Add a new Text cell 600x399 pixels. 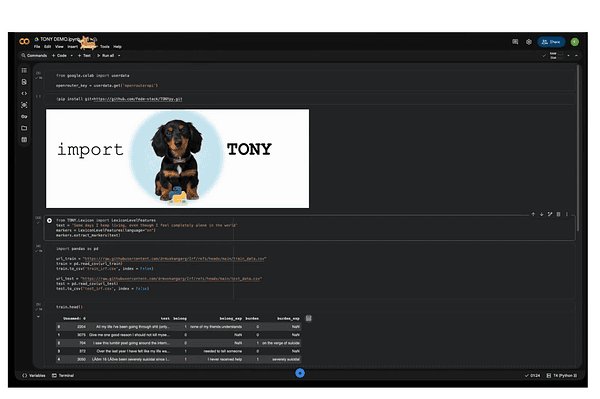84,55
